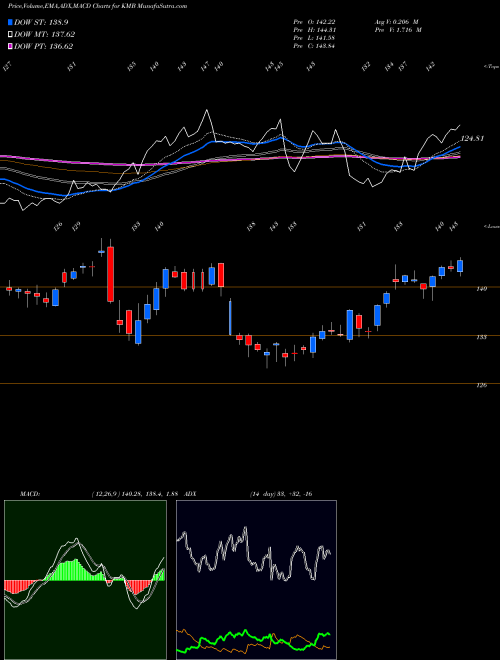Click the 'Pre H: 144.31' high value

pos(314,30)
